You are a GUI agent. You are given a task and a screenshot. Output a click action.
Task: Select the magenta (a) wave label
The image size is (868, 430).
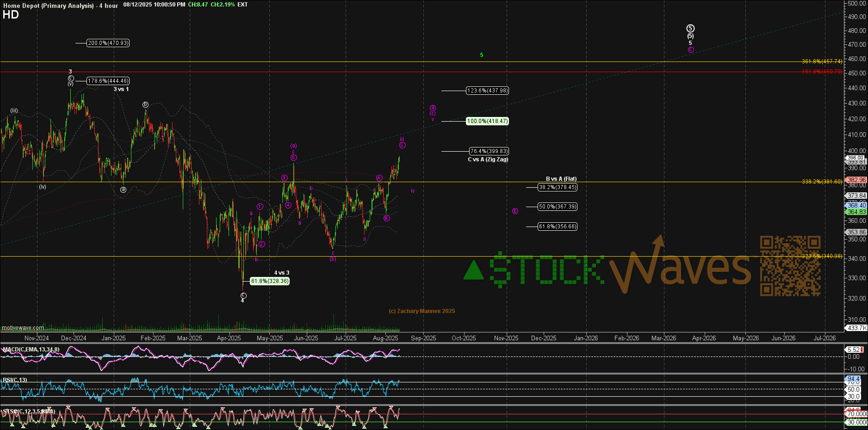pos(293,146)
